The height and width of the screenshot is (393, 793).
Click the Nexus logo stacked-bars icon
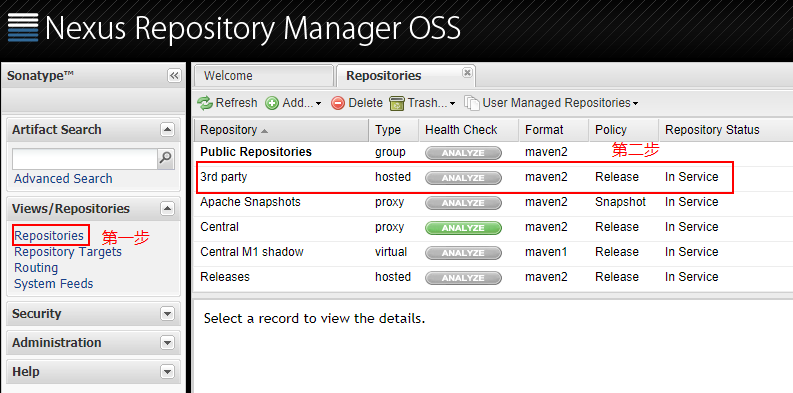coord(23,28)
